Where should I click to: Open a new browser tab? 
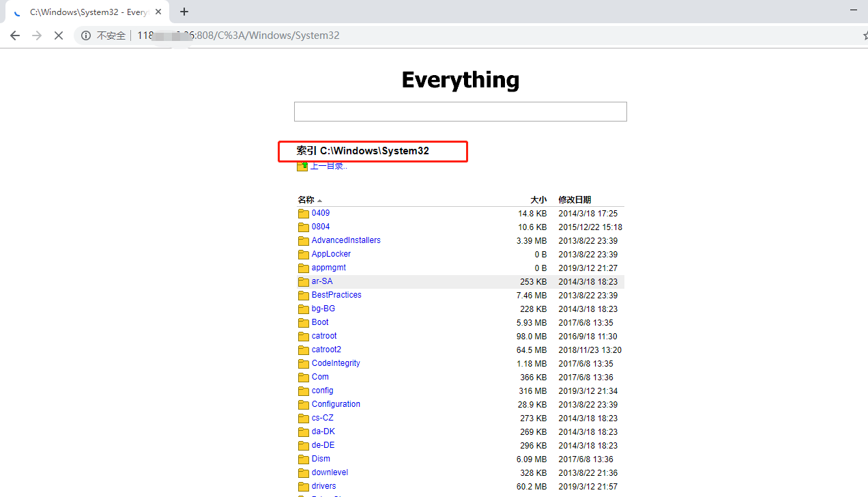point(184,12)
